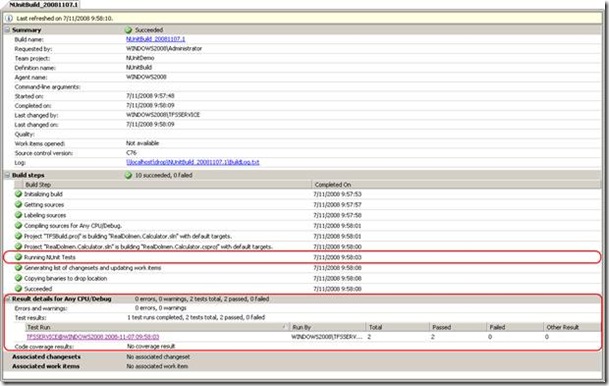Open the buildlog.txt log link

193,162
